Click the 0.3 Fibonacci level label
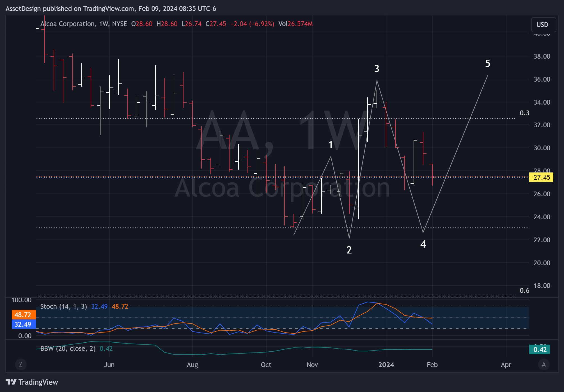Screen dimensions: 564x392 [x=524, y=113]
